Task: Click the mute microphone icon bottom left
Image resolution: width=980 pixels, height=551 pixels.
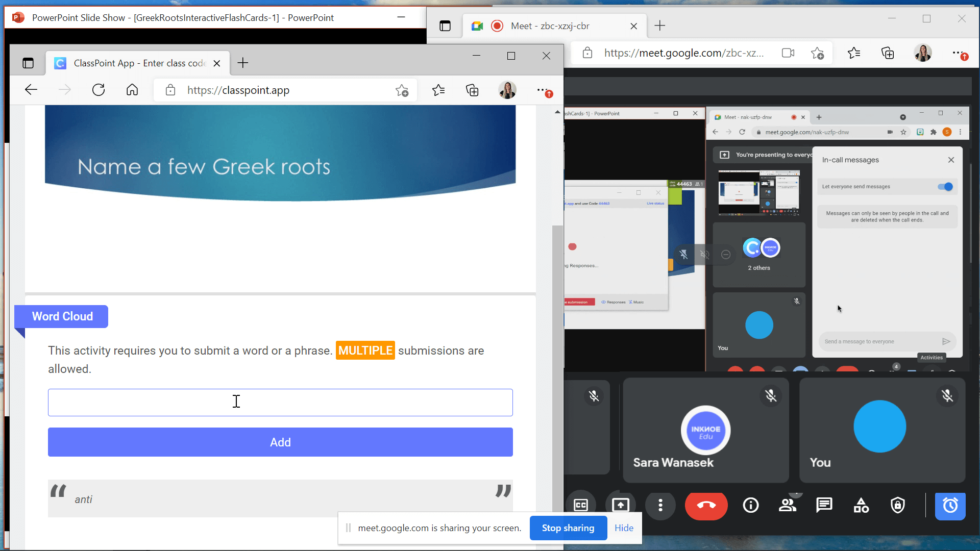Action: 593,395
